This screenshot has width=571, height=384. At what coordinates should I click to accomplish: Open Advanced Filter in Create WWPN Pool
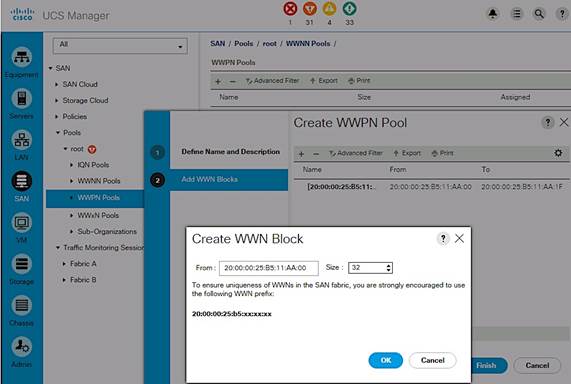[x=356, y=153]
